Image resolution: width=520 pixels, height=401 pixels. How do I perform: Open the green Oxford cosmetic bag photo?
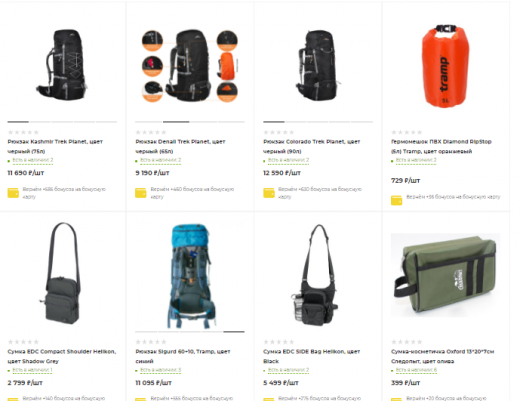point(445,275)
